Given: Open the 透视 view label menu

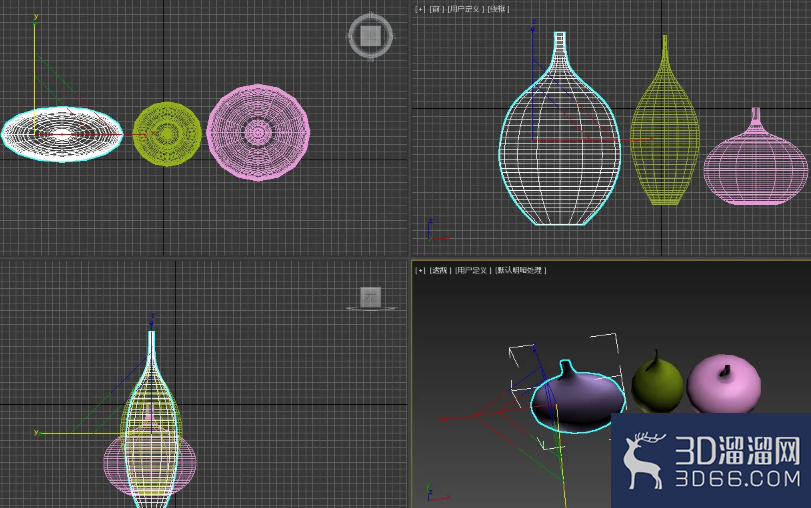Looking at the screenshot, I should click(440, 270).
